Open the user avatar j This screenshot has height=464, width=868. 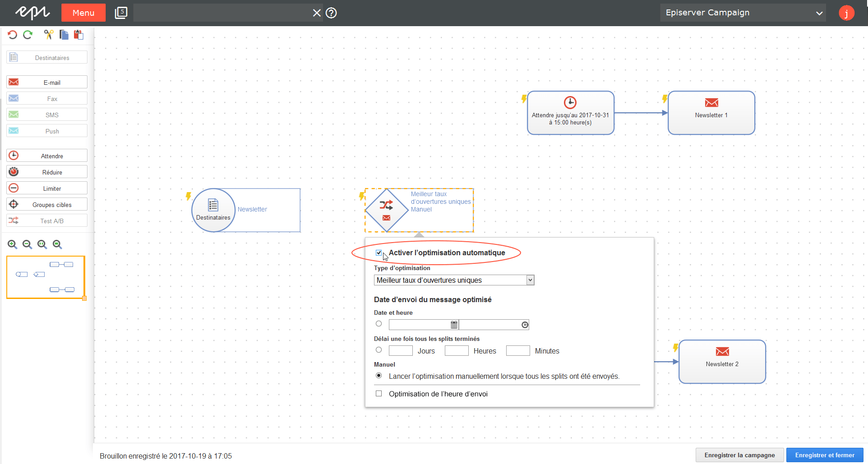[x=846, y=13]
